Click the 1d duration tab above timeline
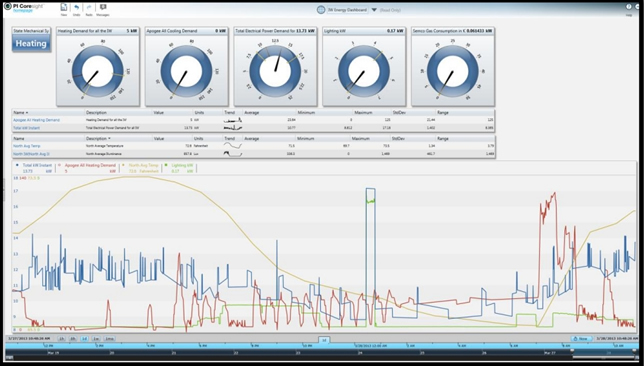 324,340
